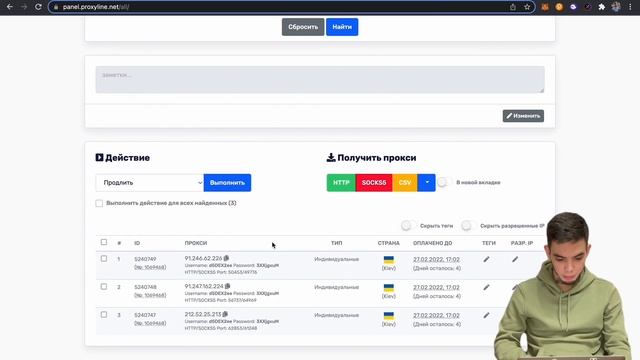Click paid-until date in row 1

(x=436, y=260)
